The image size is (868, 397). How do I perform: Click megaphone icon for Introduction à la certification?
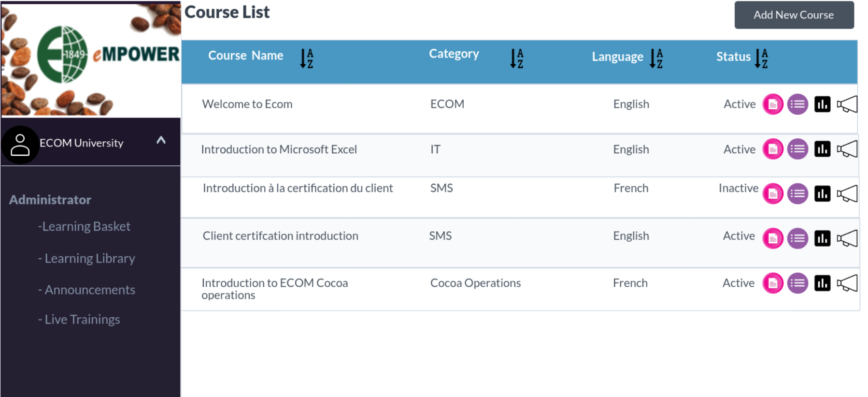[x=847, y=193]
